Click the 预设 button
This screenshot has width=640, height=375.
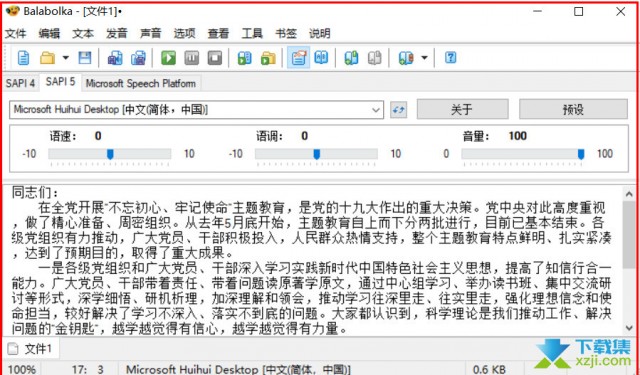(x=573, y=109)
